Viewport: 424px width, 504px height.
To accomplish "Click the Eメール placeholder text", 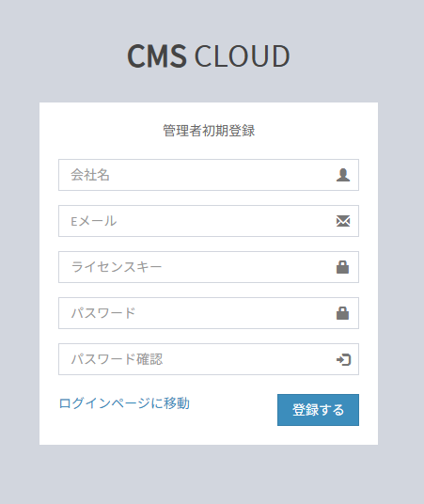I will coord(94,221).
